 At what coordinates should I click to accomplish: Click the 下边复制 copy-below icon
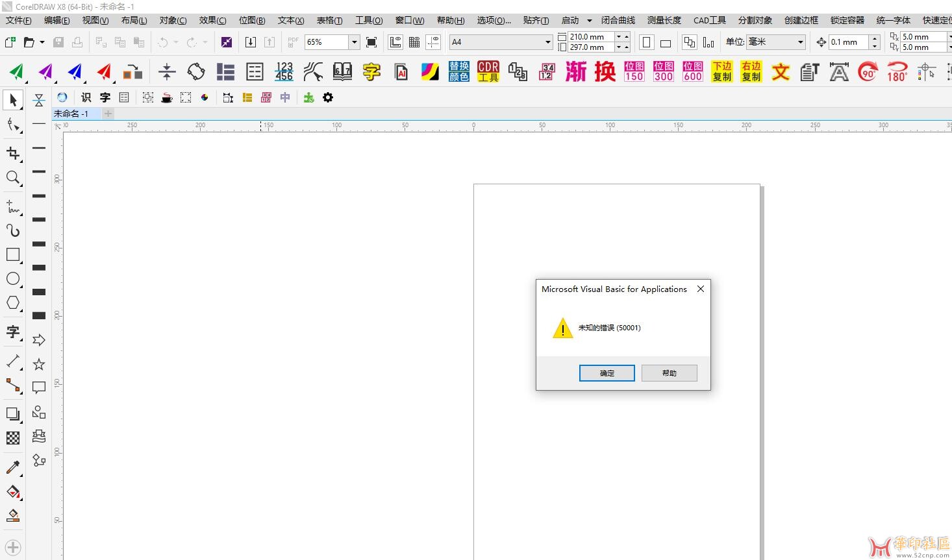click(x=722, y=71)
